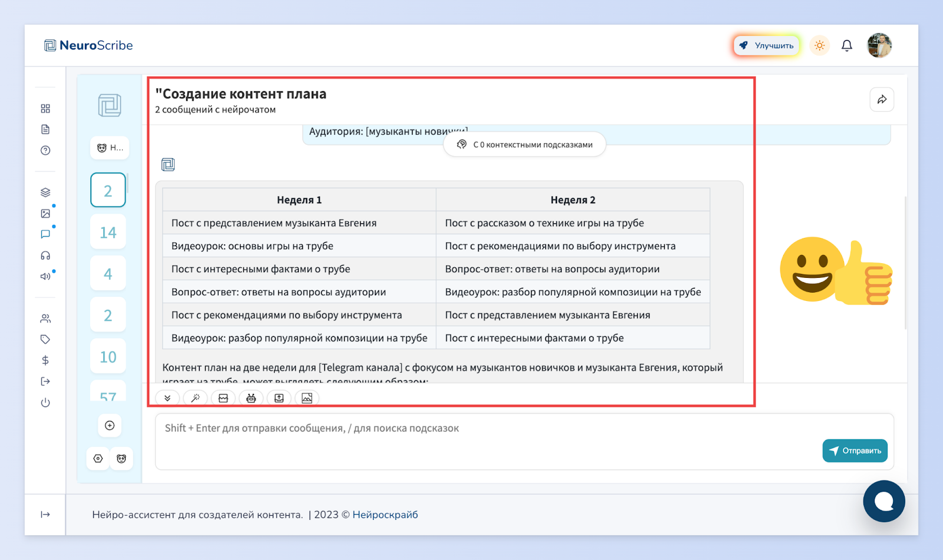Click the hexagon settings icon in chat panel
This screenshot has width=943, height=560.
click(x=98, y=458)
